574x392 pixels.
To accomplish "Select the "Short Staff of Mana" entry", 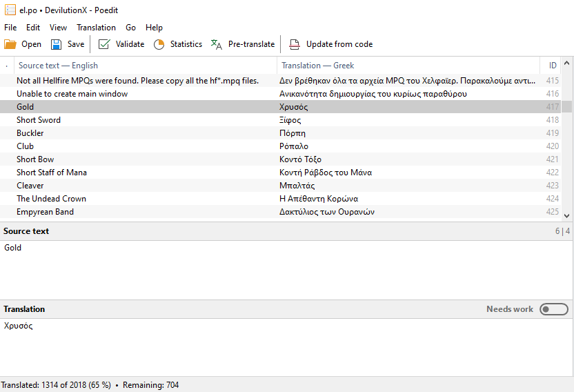I will tap(280, 172).
